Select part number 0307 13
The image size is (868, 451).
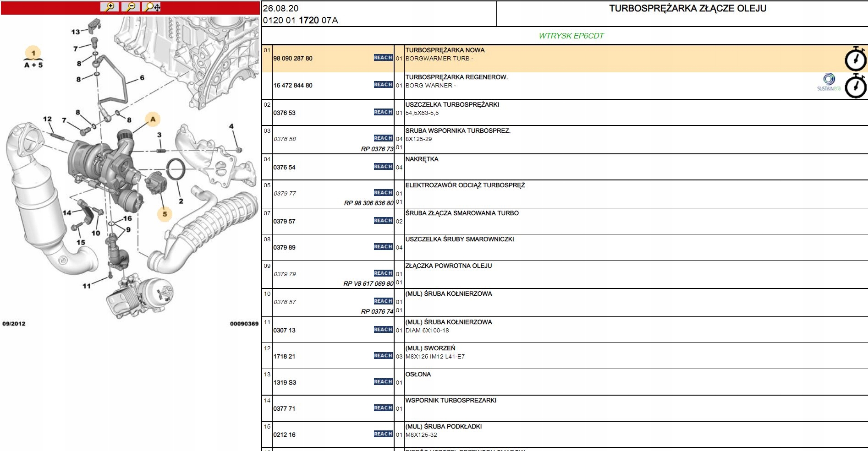click(285, 331)
